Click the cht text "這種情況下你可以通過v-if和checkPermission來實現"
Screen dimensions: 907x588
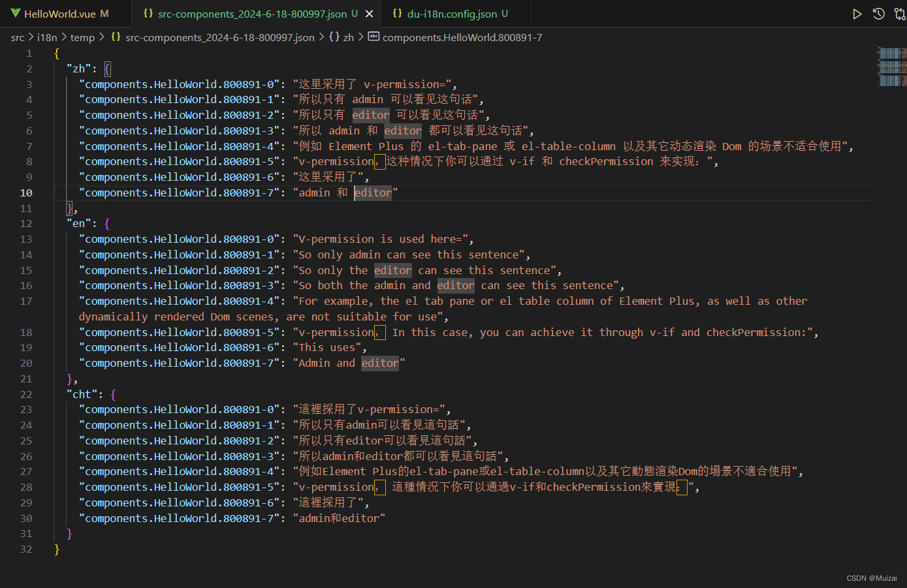click(x=534, y=487)
